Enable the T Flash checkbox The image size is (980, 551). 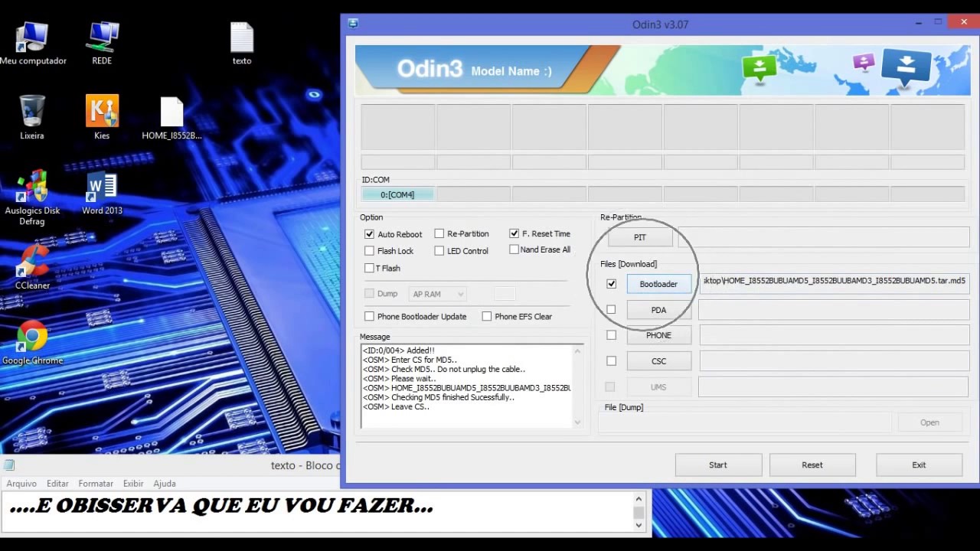pyautogui.click(x=370, y=268)
